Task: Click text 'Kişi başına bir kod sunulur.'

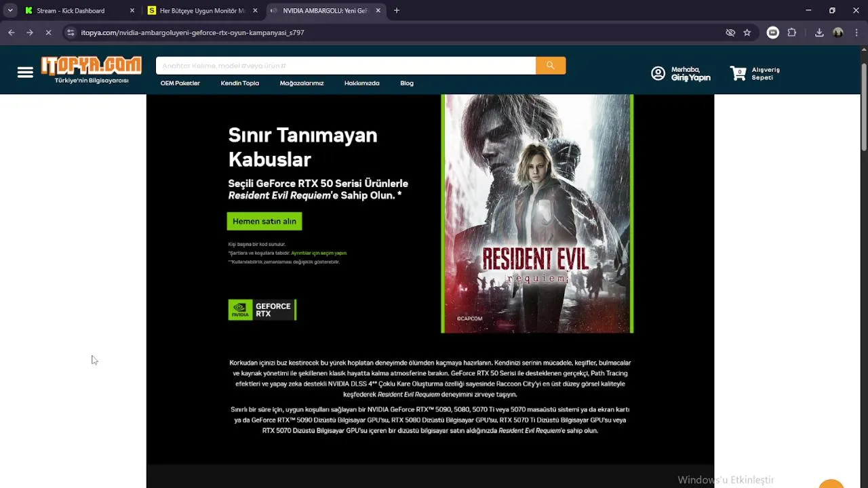Action: coord(257,244)
